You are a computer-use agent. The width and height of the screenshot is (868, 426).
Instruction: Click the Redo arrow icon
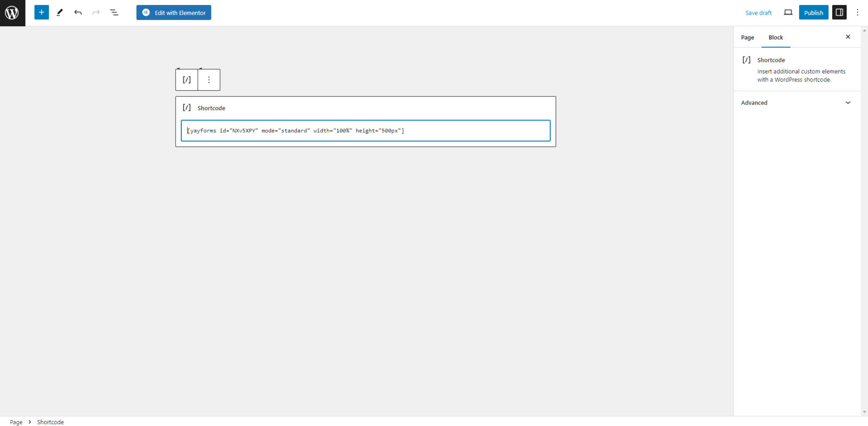tap(96, 12)
